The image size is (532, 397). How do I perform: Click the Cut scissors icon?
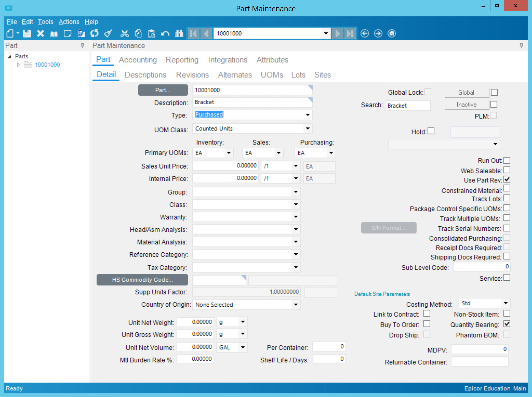coord(124,33)
